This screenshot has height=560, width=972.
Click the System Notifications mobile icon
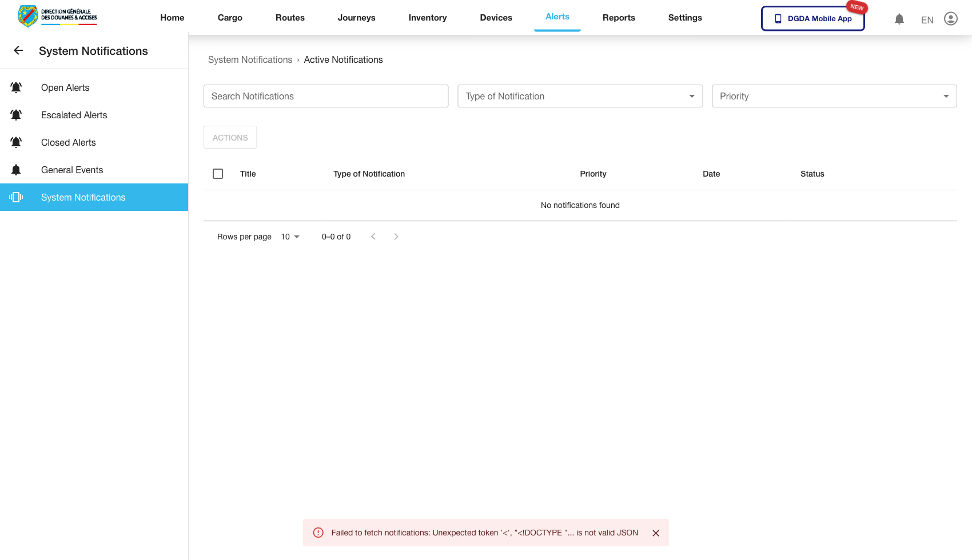point(16,197)
